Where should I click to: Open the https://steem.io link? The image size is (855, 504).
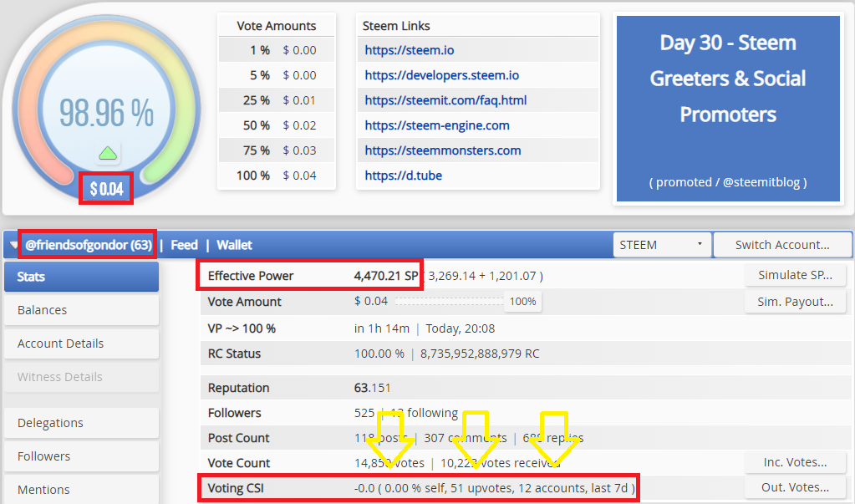point(409,50)
